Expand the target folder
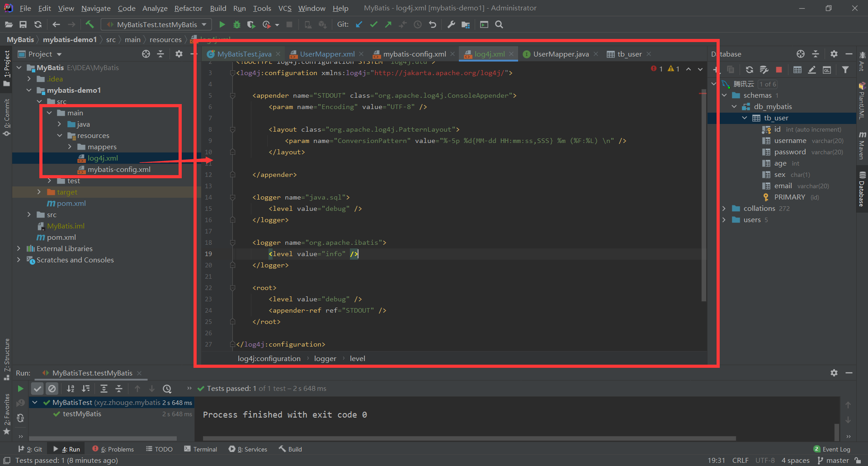868x466 pixels. tap(39, 192)
